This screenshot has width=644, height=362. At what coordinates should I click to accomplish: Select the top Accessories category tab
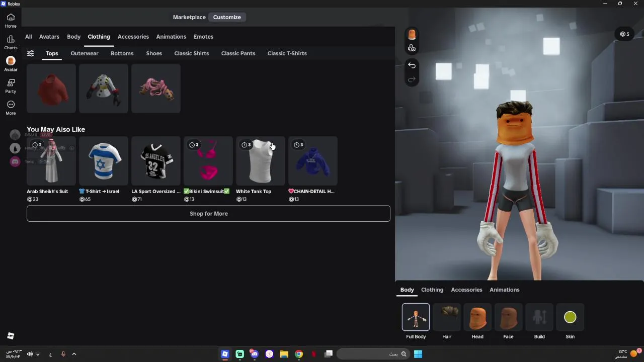[x=133, y=37]
